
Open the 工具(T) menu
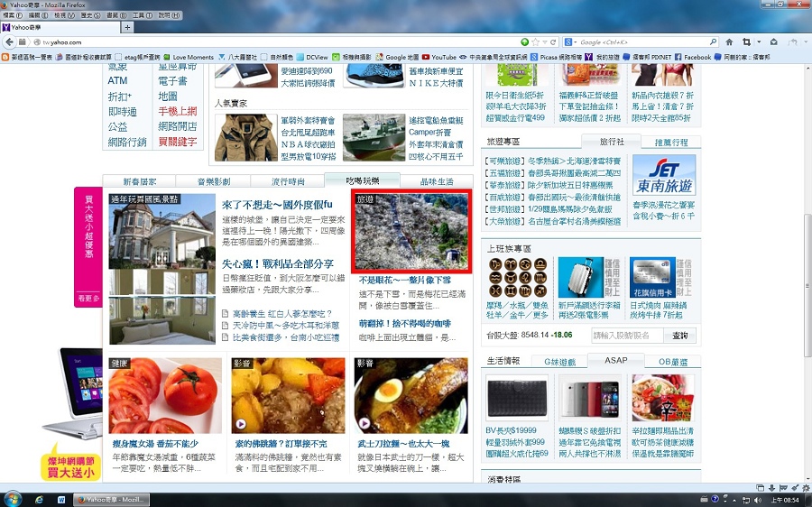(x=143, y=15)
